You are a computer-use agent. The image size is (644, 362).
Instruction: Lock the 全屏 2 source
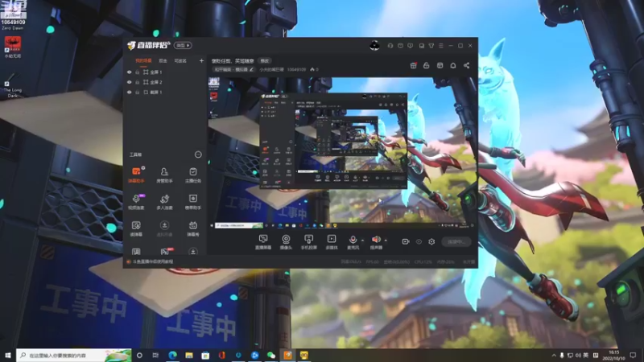point(137,82)
